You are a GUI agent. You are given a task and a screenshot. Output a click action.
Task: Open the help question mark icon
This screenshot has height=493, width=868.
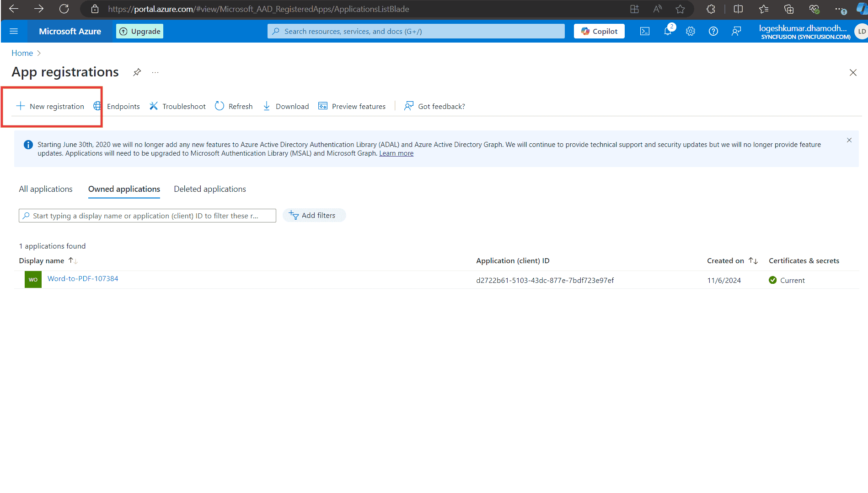713,31
